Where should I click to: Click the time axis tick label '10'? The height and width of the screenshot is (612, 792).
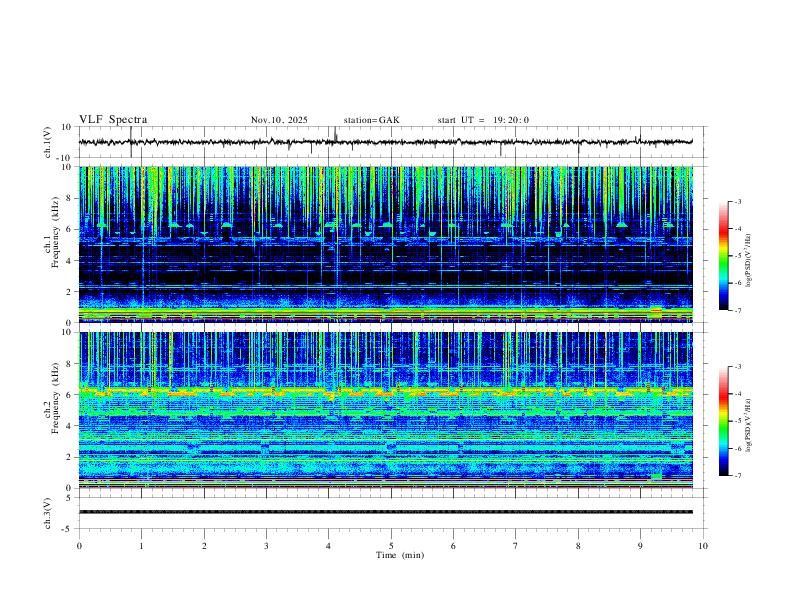[703, 546]
